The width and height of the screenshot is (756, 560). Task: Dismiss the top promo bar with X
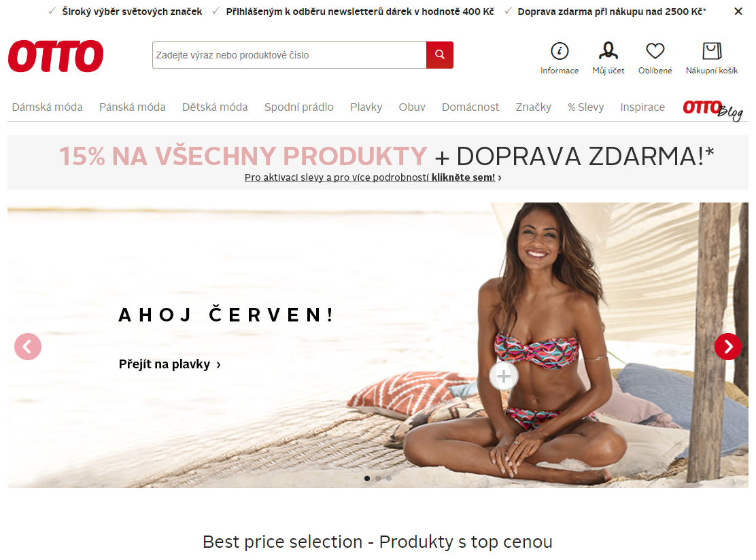(738, 12)
